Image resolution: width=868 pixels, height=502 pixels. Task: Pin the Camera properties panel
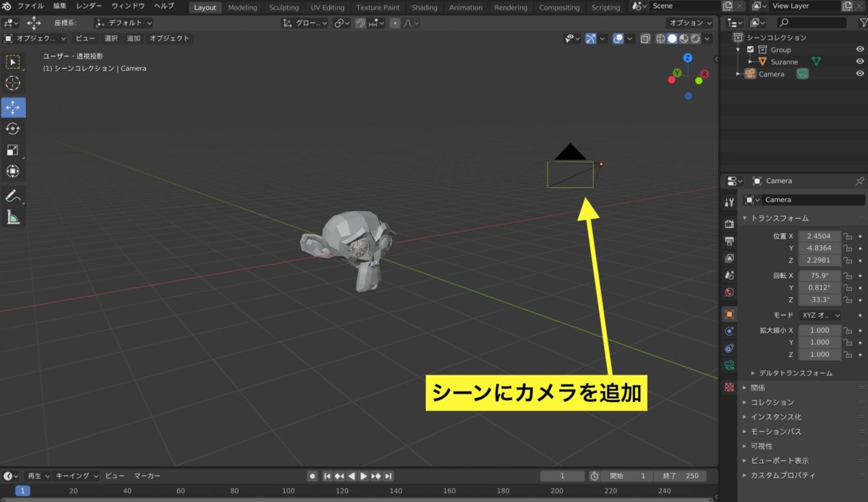tap(859, 181)
